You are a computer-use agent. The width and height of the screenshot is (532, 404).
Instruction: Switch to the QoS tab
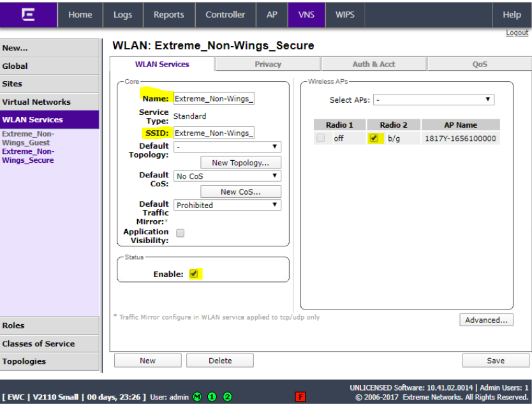click(480, 64)
